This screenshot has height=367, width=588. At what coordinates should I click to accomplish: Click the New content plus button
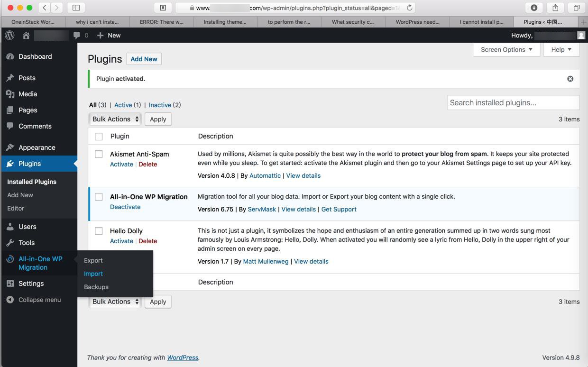point(109,35)
